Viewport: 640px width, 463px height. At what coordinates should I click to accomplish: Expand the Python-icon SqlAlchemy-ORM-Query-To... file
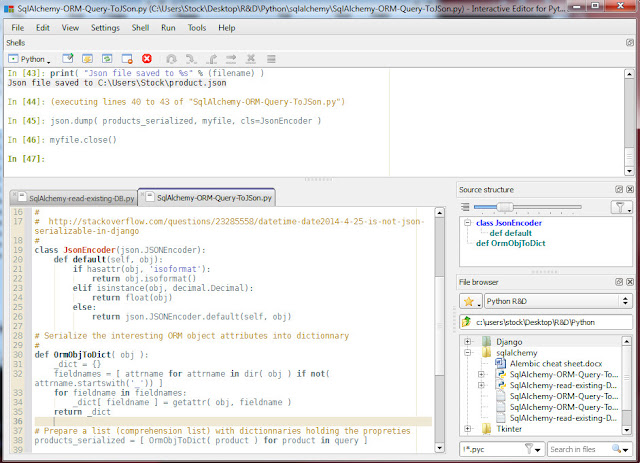pyautogui.click(x=481, y=374)
